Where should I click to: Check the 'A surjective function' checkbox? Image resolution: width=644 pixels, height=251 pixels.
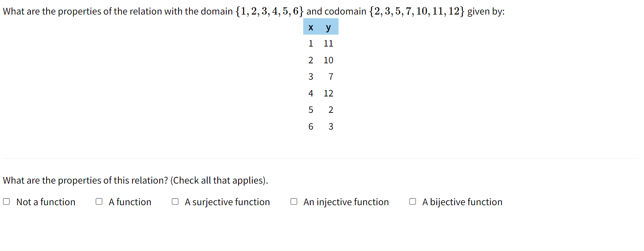click(175, 201)
